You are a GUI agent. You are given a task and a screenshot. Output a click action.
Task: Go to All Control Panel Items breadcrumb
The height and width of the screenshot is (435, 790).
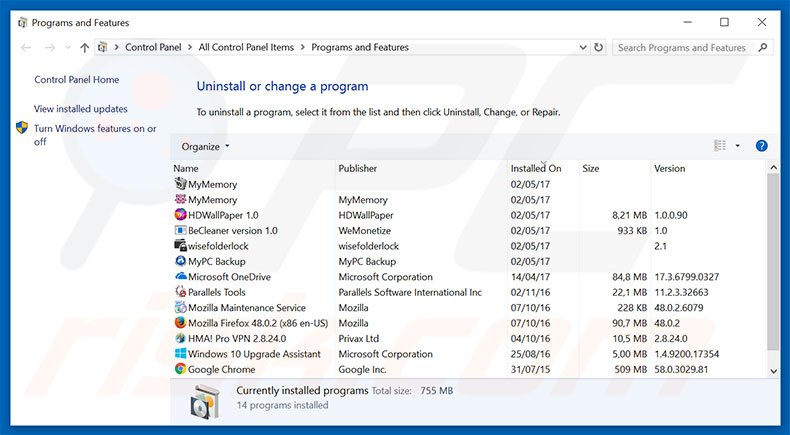click(246, 47)
